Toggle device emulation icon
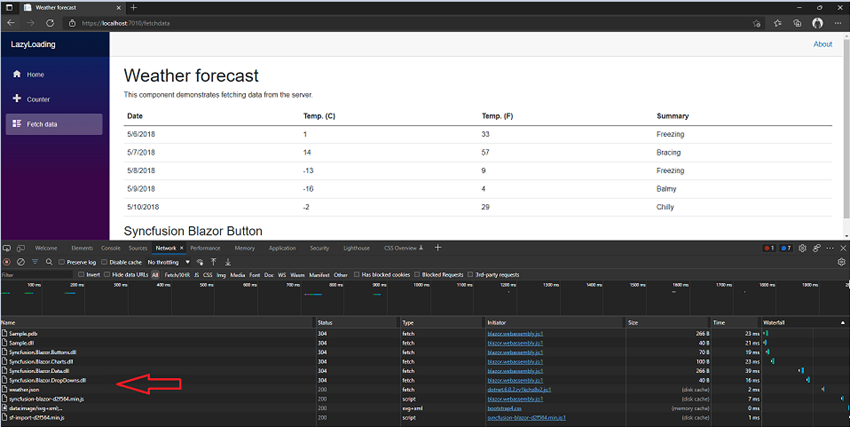 pyautogui.click(x=21, y=248)
